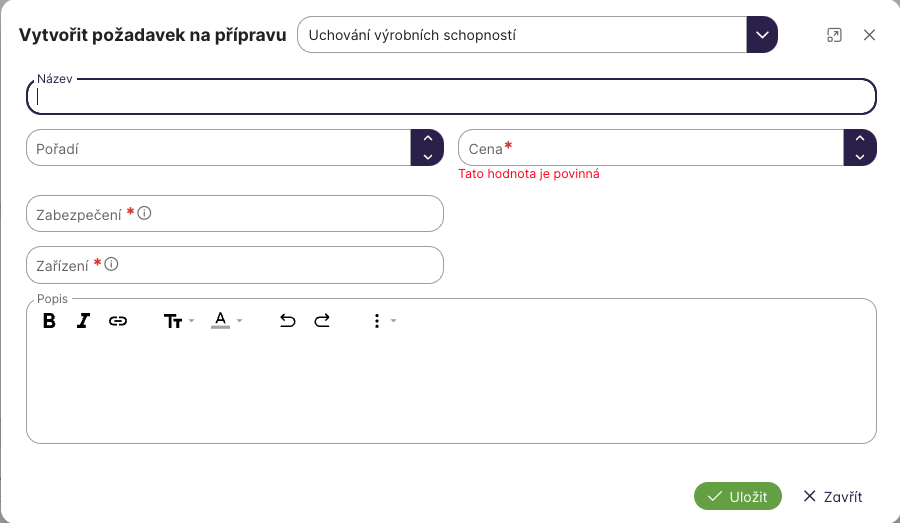Toggle bold formatting in Popis editor
The width and height of the screenshot is (900, 523).
click(49, 321)
